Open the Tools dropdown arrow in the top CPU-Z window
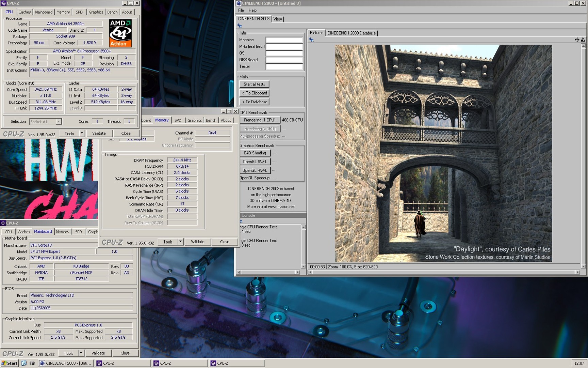 (x=82, y=134)
